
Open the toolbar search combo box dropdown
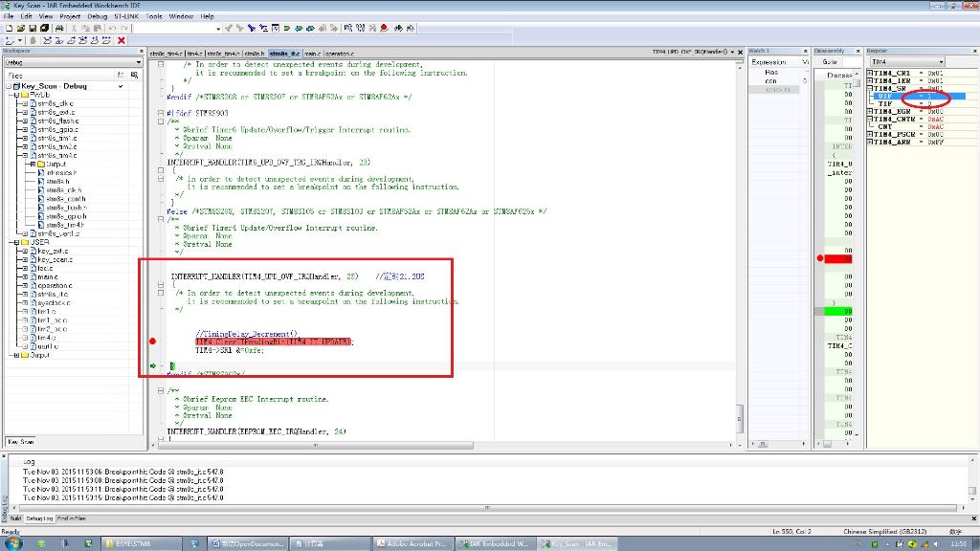point(218,28)
